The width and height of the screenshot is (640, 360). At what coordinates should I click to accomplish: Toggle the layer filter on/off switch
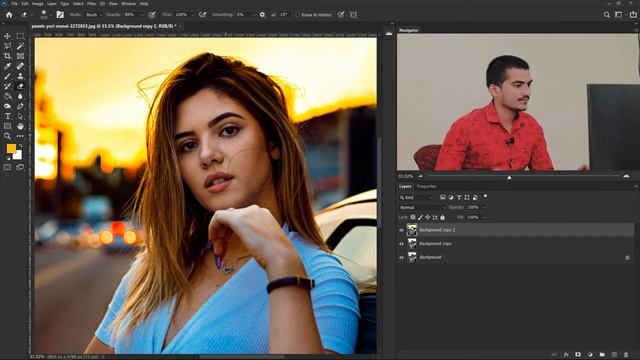click(x=485, y=197)
